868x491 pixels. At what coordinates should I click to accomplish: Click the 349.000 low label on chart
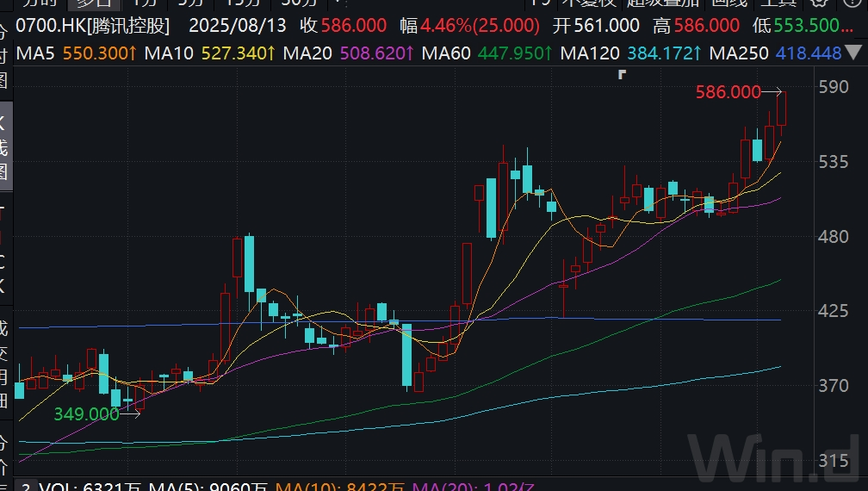tap(87, 414)
